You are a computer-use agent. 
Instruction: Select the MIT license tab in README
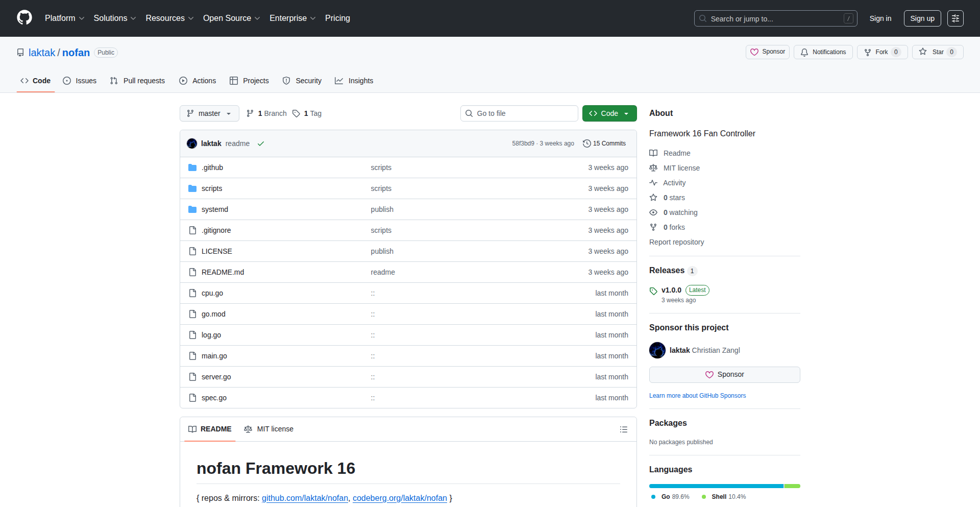(269, 429)
